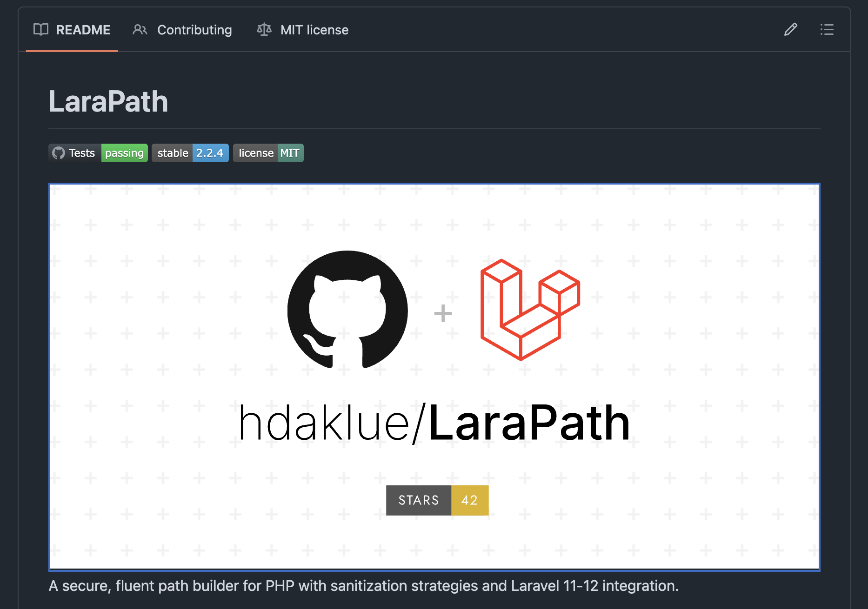Open the stable 2.2.4 version badge
The width and height of the screenshot is (868, 609).
[190, 152]
